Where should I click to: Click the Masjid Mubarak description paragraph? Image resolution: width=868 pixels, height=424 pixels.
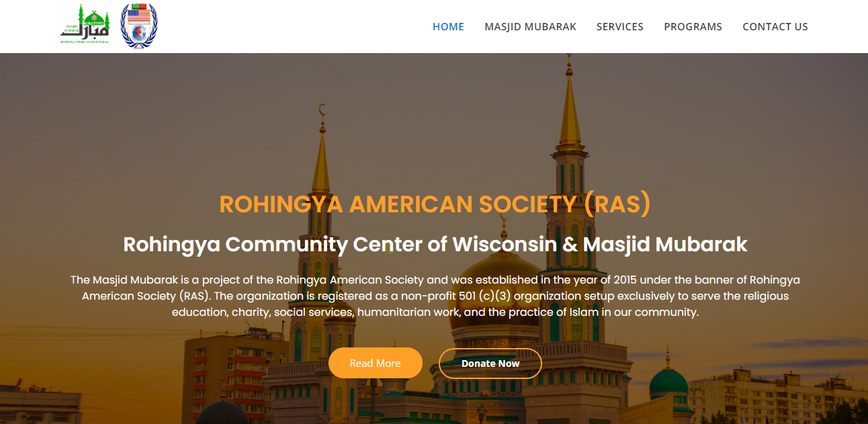(435, 296)
